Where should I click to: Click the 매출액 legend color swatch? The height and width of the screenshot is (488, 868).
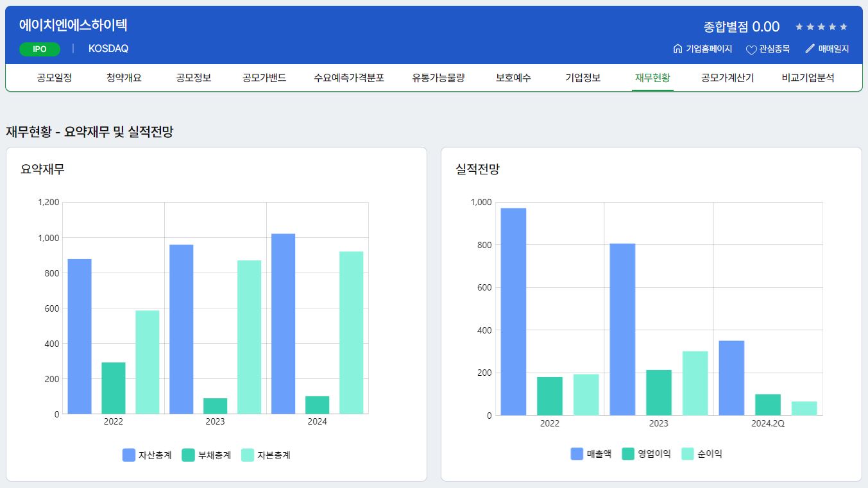577,454
